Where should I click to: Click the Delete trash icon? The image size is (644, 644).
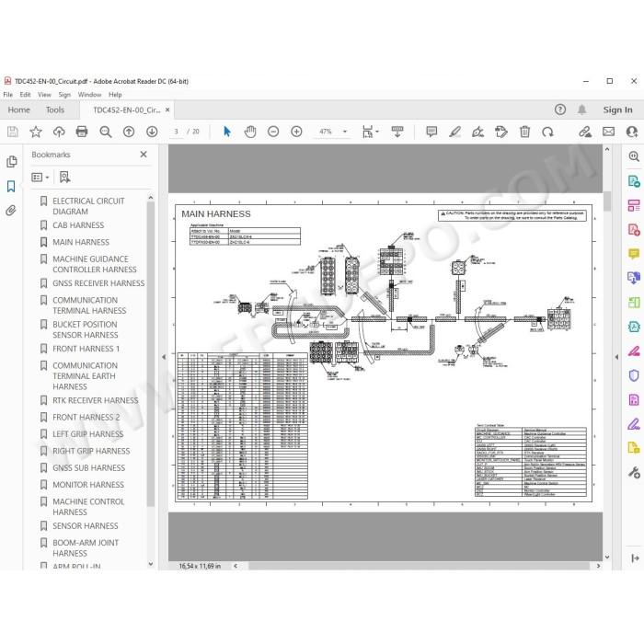pos(524,132)
